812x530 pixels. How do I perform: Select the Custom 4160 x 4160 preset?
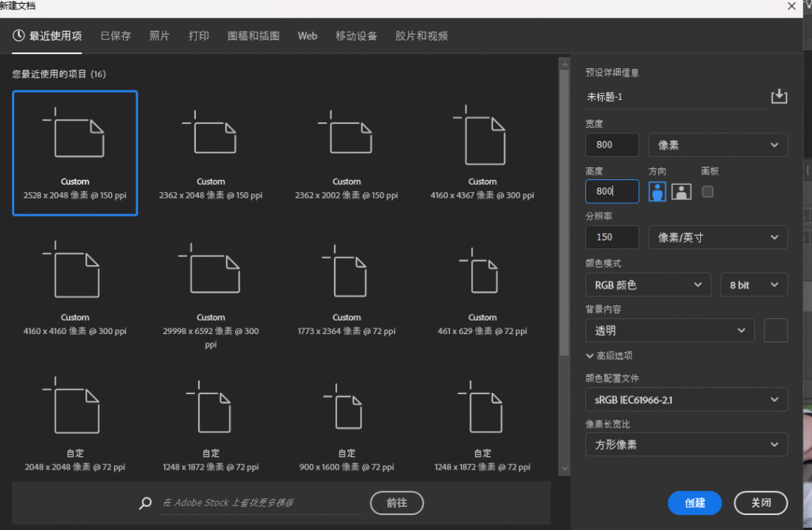(75, 289)
